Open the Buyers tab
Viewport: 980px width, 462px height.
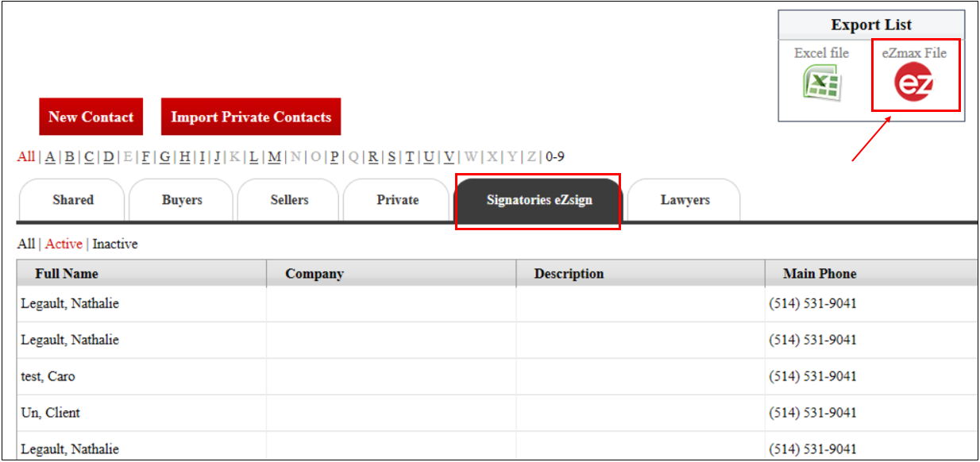pos(182,200)
